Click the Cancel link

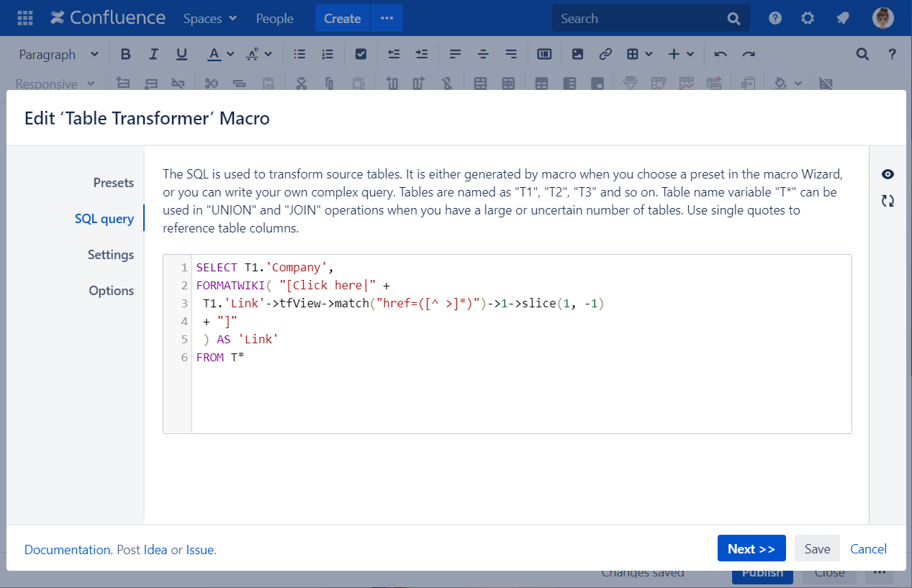click(868, 548)
